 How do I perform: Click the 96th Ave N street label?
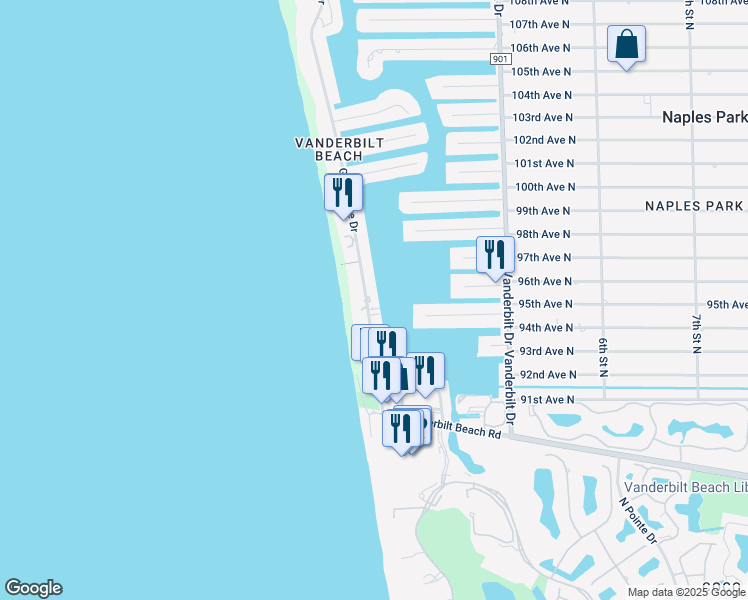[545, 281]
